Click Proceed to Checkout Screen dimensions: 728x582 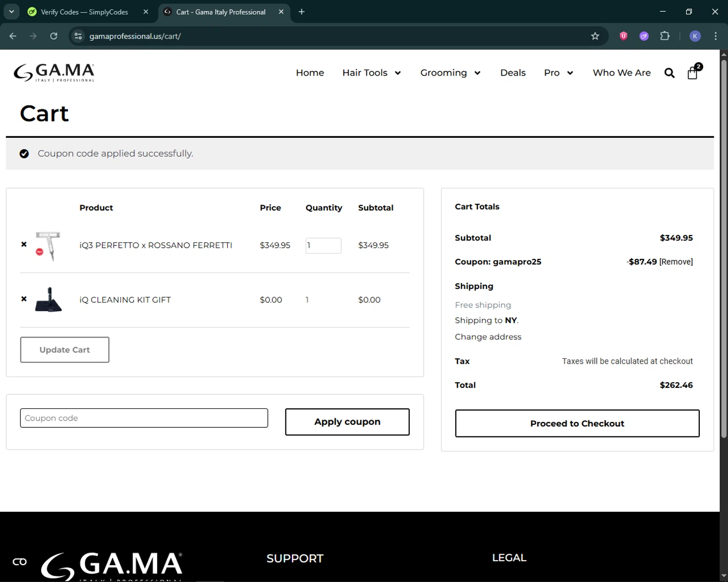click(x=577, y=423)
